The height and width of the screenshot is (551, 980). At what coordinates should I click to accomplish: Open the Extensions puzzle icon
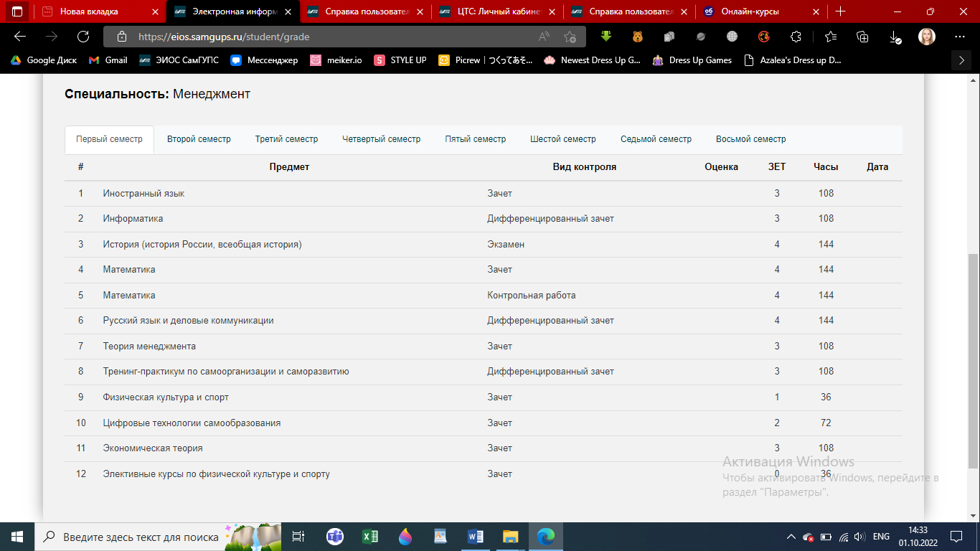coord(796,37)
